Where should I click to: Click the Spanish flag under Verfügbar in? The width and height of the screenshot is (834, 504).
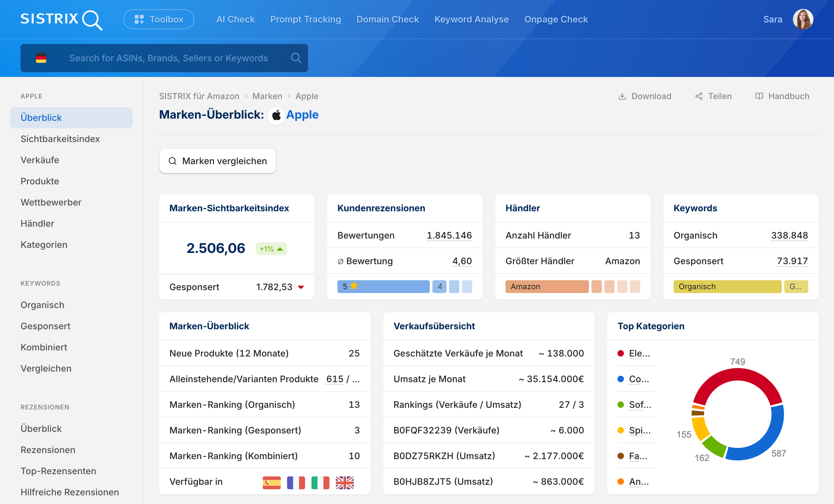pos(271,483)
